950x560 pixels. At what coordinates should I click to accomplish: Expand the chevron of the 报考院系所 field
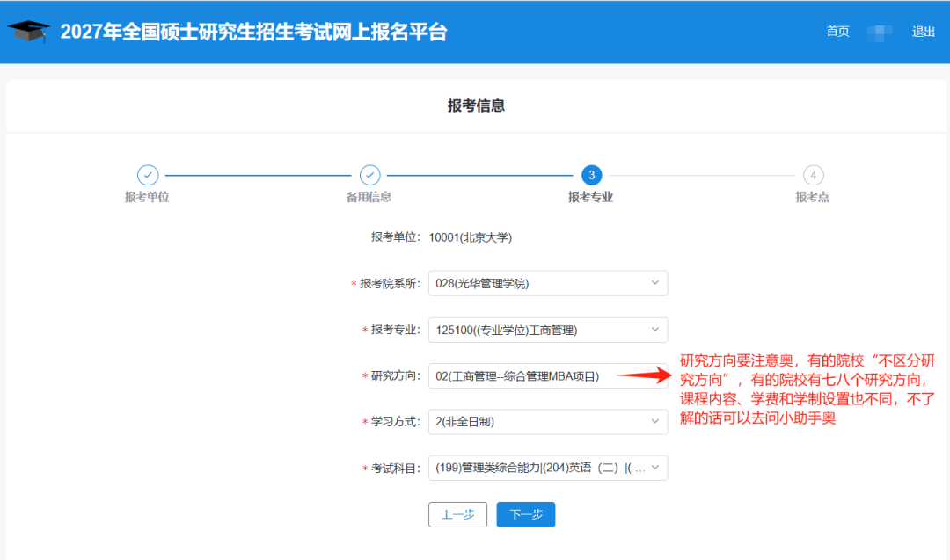click(655, 283)
